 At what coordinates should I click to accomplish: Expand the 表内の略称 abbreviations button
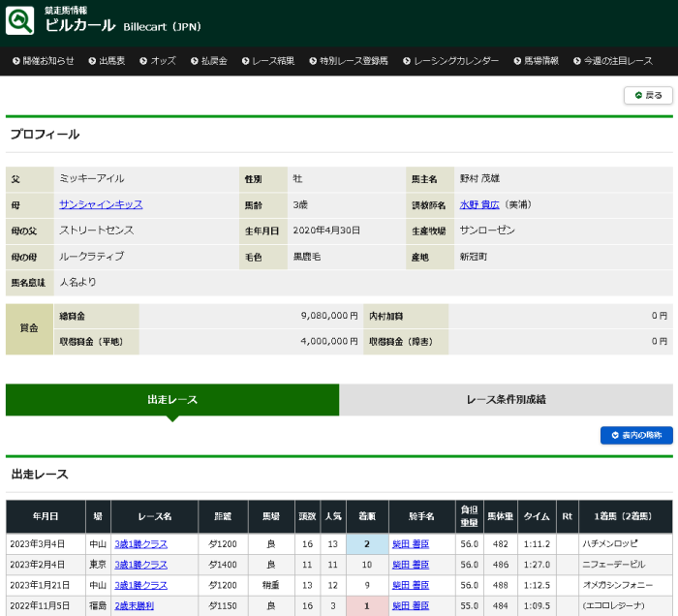pos(636,435)
